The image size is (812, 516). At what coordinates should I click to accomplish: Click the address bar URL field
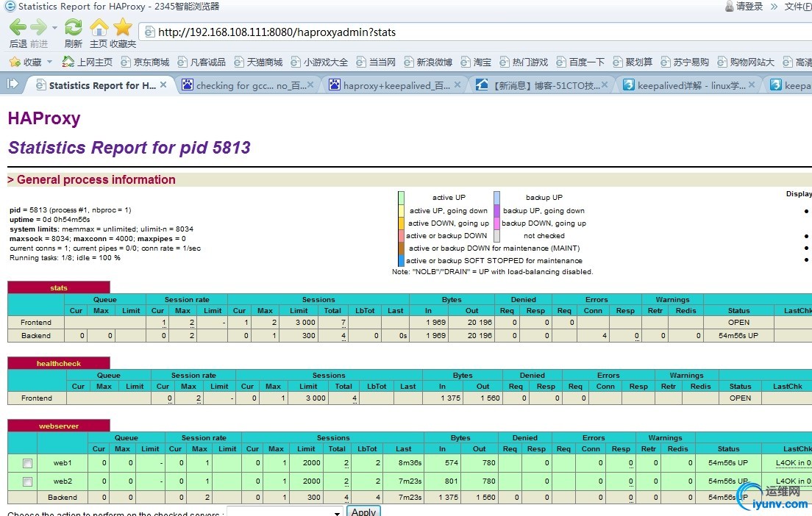[x=477, y=32]
